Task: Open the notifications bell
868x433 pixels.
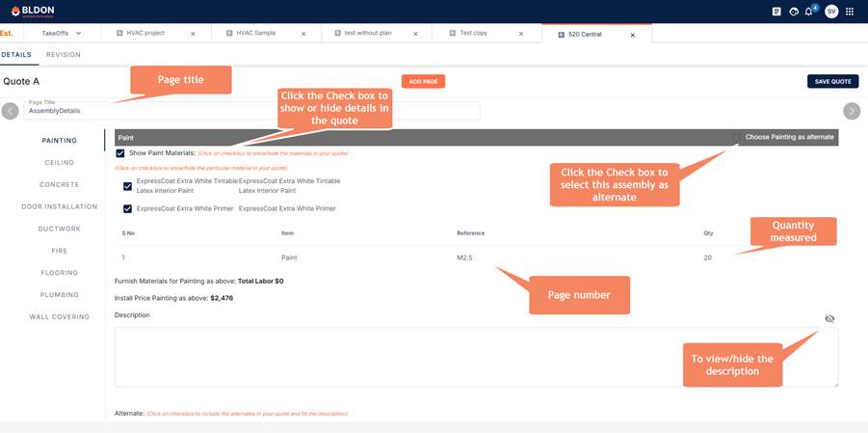Action: coord(810,12)
